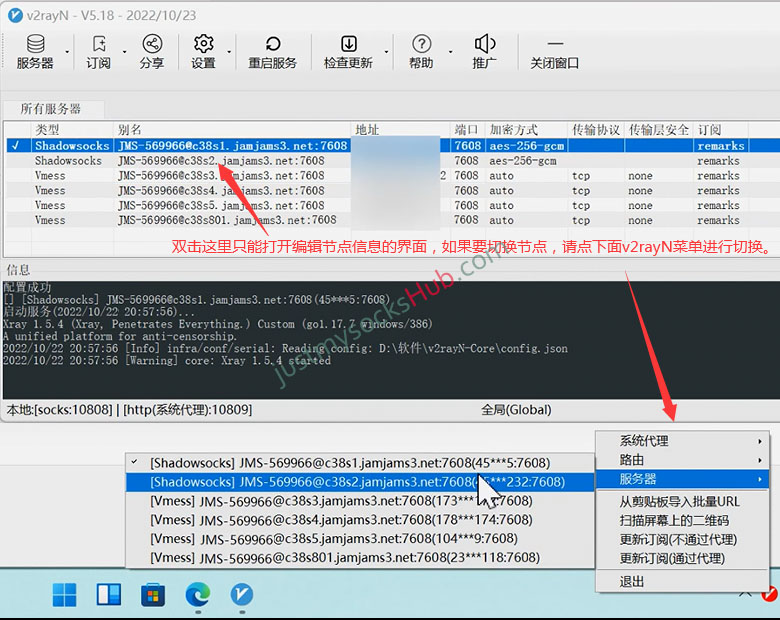The image size is (780, 620).
Task: Click the 本地:[socks:10808] status bar text
Action: (59, 410)
